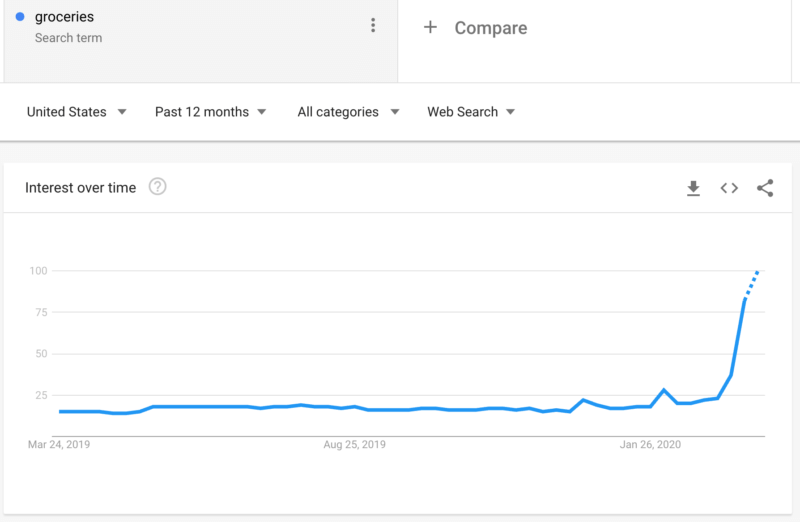Open the All categories dropdown
This screenshot has width=800, height=522.
[348, 112]
